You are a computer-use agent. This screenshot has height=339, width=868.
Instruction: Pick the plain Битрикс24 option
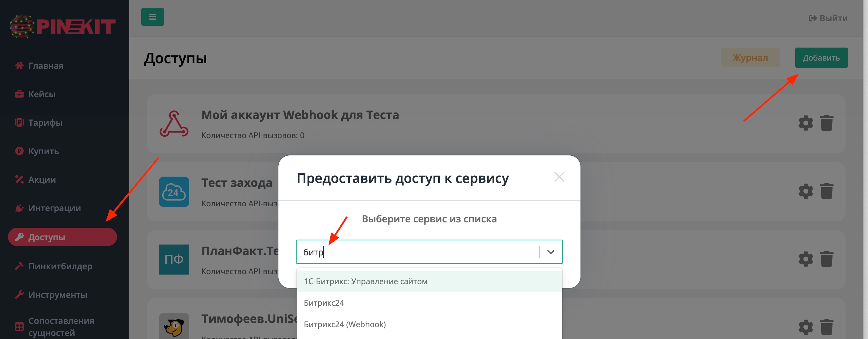click(324, 303)
